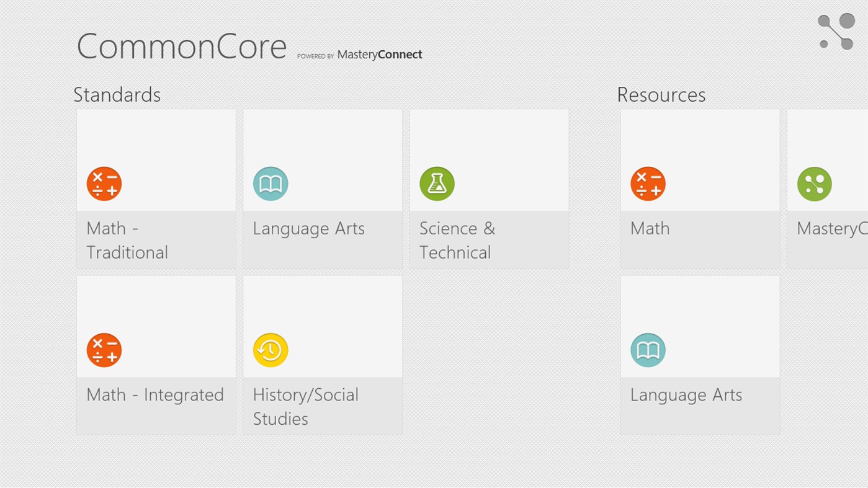Click the gray MasteryConnect logo in top-right corner
Screen dimensions: 868x488
[x=834, y=32]
